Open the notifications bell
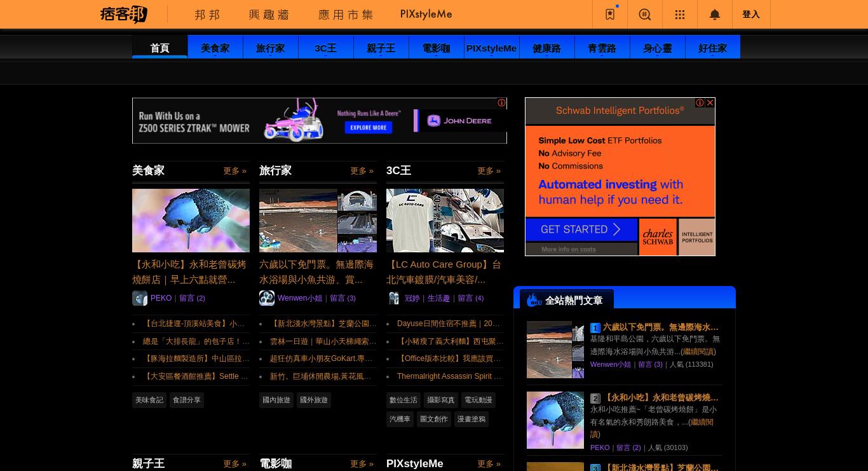This screenshot has width=868, height=471. pos(715,14)
